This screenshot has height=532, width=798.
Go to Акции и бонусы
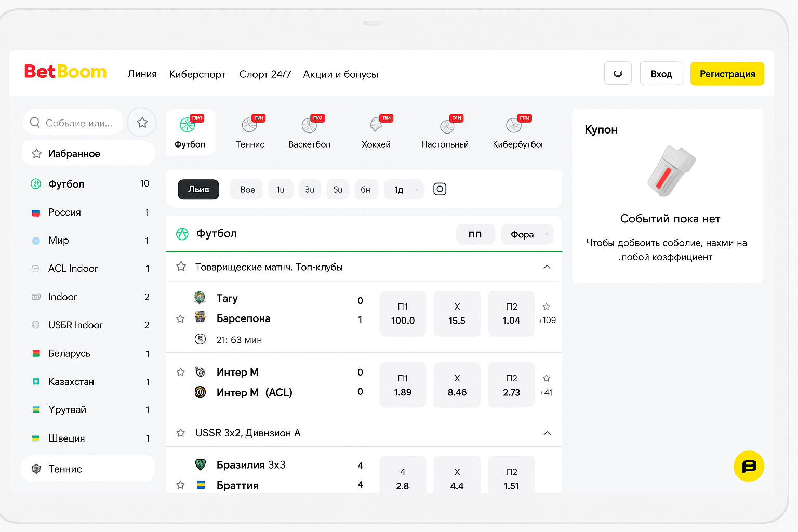tap(340, 74)
